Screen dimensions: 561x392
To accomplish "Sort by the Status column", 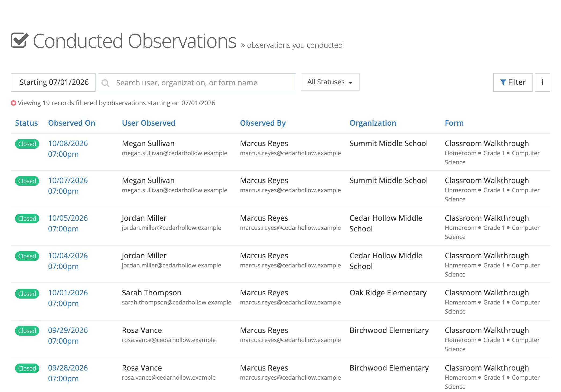I will pos(26,123).
